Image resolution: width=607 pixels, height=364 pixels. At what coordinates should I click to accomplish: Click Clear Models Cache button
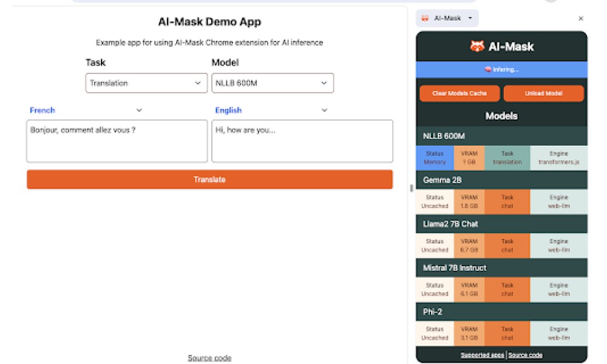459,93
